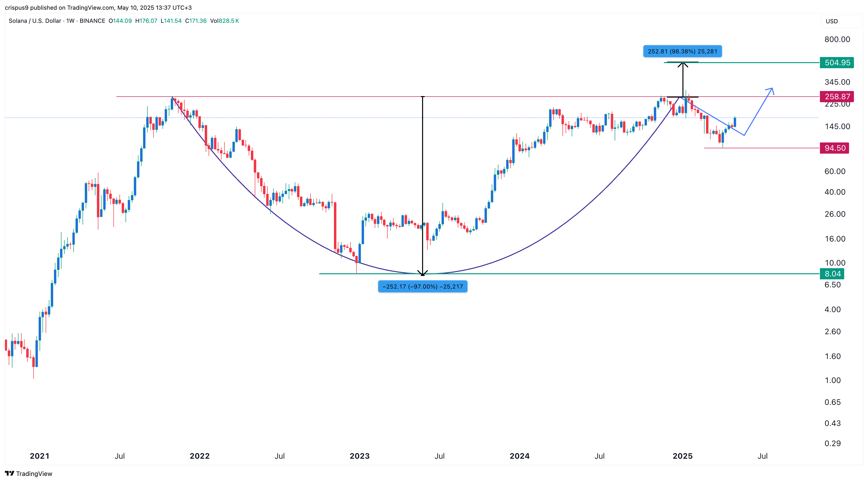This screenshot has height=482, width=868.
Task: Click the black downward arrowhead at cup bottom
Action: tap(423, 273)
